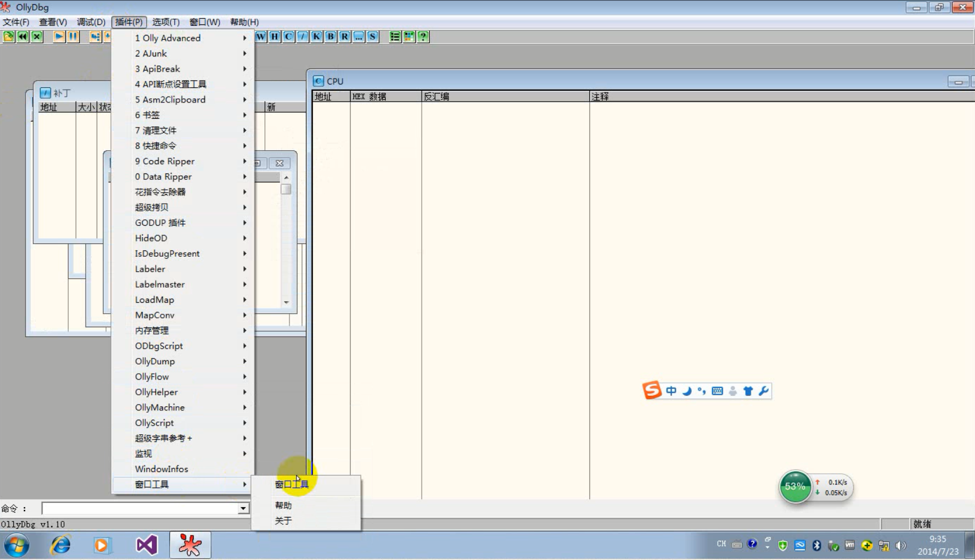Click the 注释 column header
The height and width of the screenshot is (560, 975).
click(782, 97)
